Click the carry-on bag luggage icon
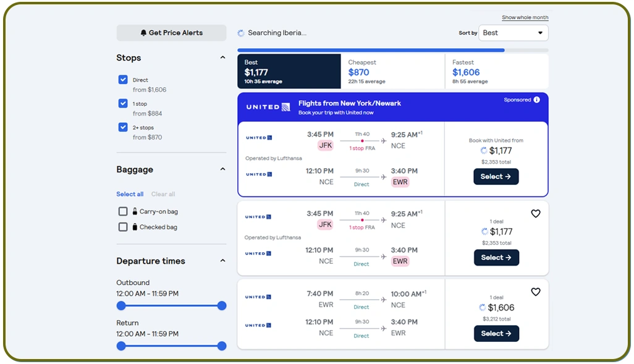 point(135,211)
